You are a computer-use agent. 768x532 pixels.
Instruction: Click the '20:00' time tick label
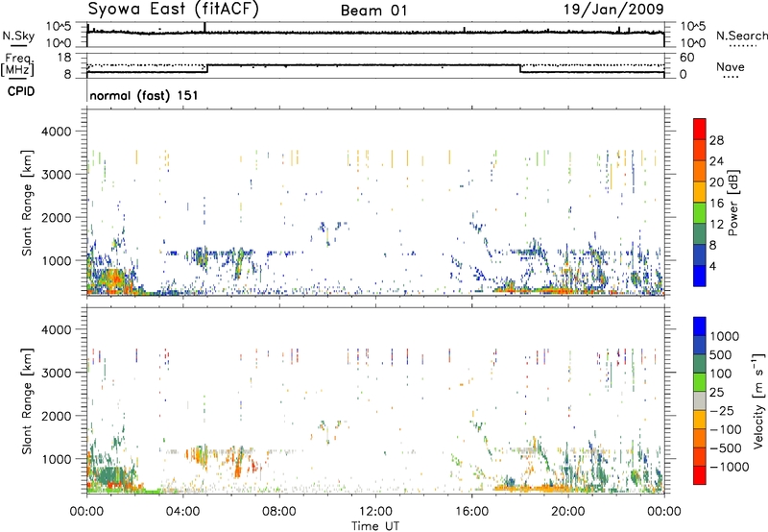(567, 512)
